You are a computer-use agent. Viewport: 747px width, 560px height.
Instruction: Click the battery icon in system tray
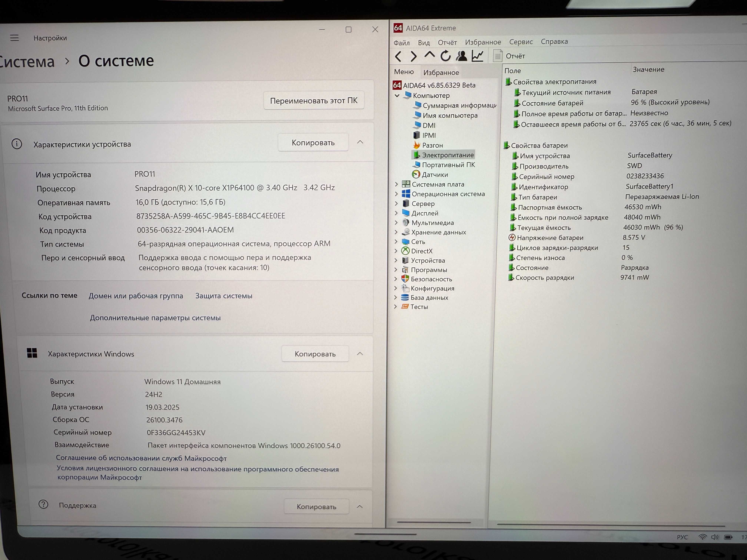(x=728, y=537)
